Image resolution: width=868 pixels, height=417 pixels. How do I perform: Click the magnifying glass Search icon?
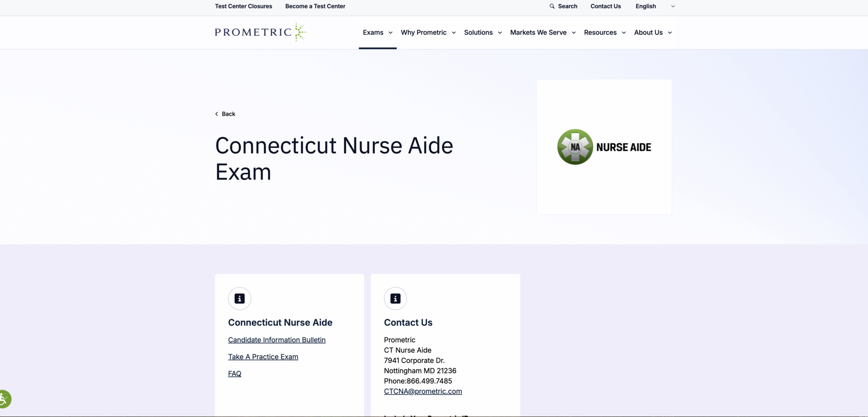552,6
